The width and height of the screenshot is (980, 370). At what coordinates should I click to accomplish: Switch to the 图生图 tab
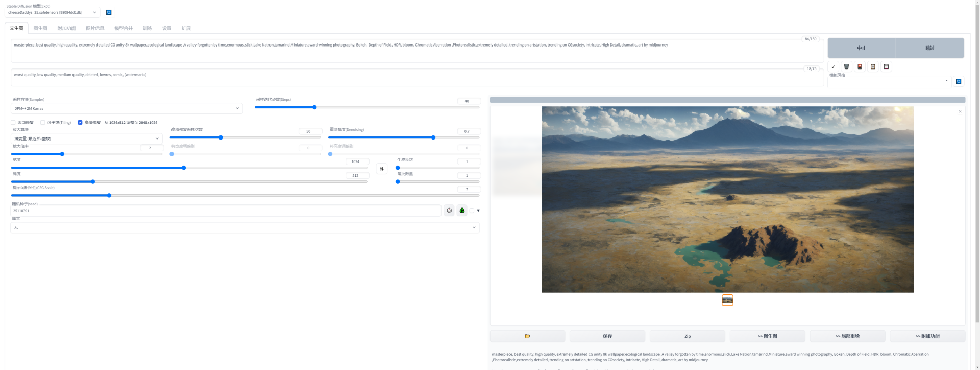40,28
